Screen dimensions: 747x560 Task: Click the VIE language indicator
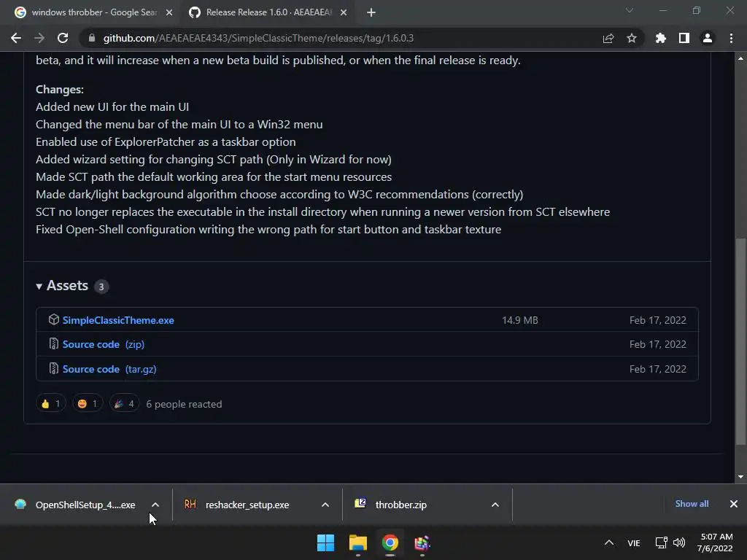click(x=634, y=542)
